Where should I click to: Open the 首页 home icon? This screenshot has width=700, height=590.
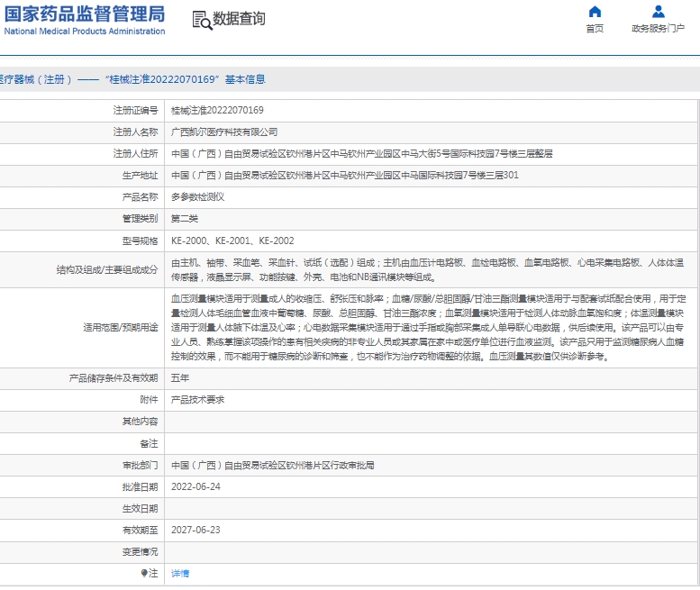[595, 12]
